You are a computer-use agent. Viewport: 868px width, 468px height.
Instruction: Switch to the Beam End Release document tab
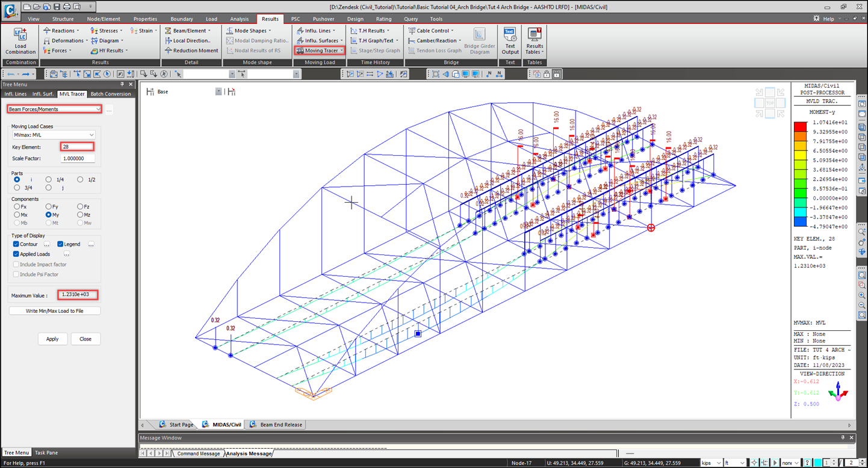tap(276, 425)
